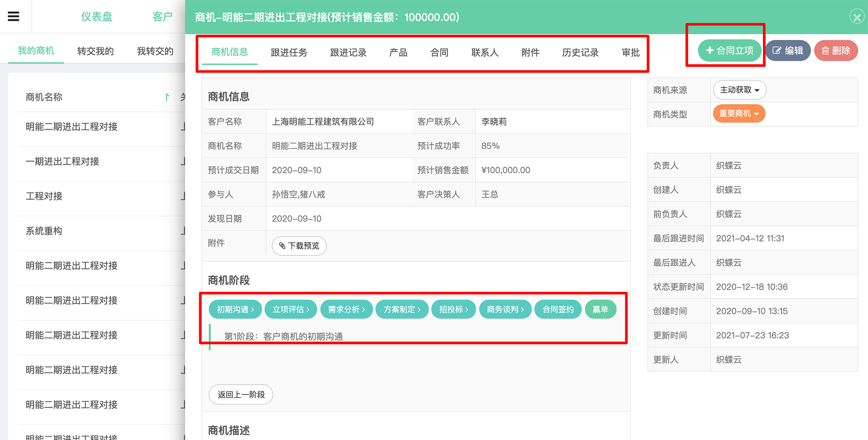Select the 需求分析 stage

346,309
